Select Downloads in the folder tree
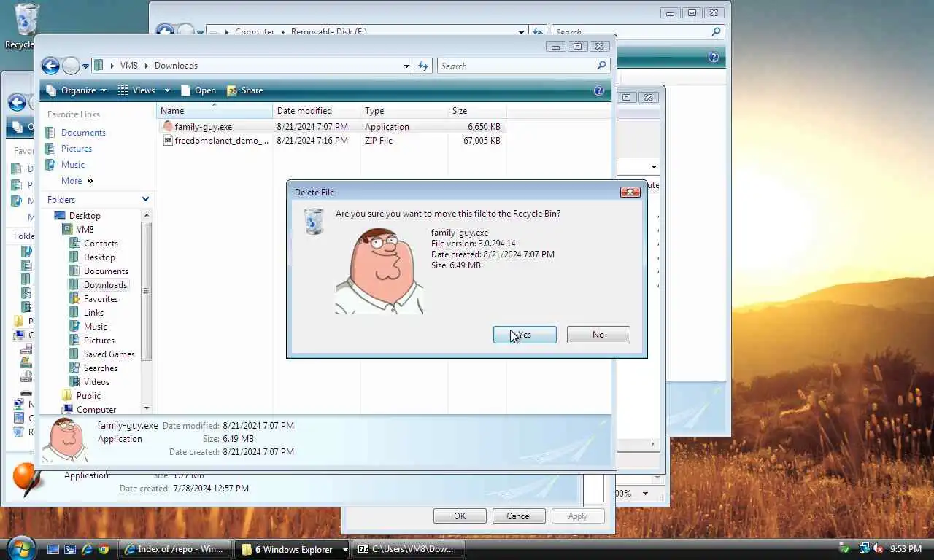The image size is (934, 560). 105,285
